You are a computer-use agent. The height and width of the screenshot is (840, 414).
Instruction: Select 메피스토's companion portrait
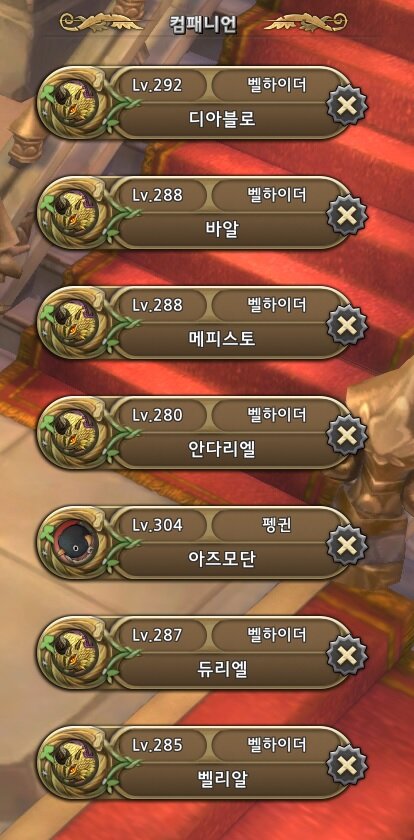coord(75,322)
